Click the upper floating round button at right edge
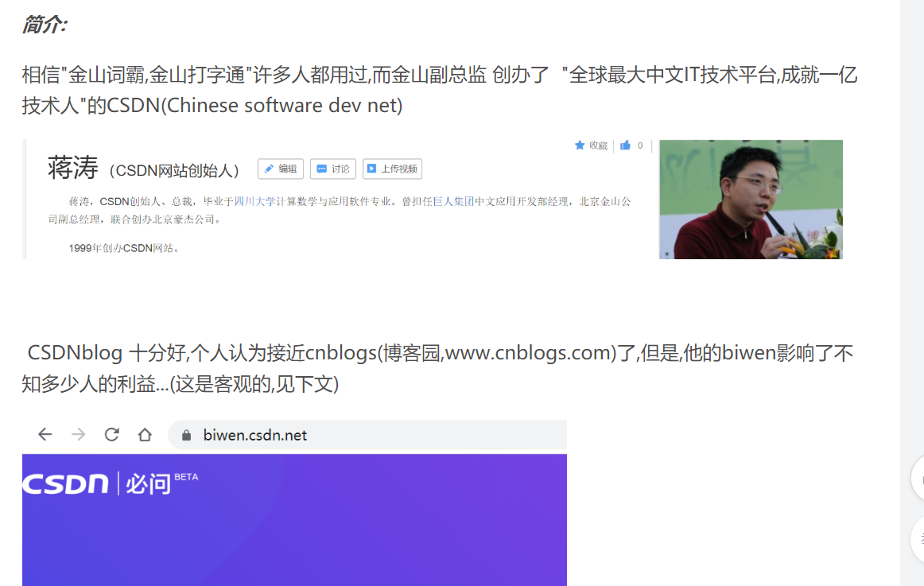The height and width of the screenshot is (586, 924). pyautogui.click(x=918, y=478)
